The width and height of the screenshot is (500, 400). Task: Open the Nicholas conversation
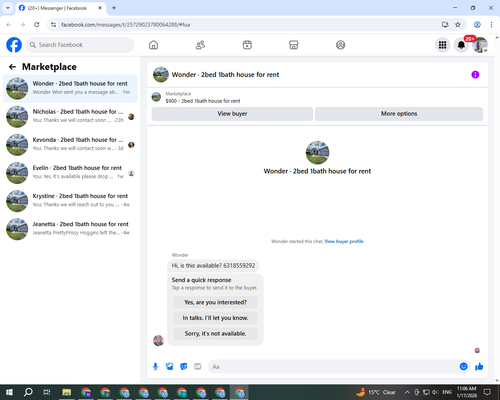70,117
